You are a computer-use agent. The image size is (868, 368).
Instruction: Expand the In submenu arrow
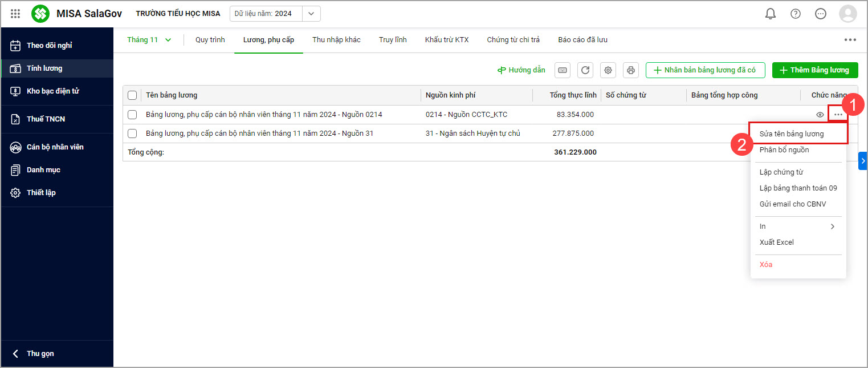(832, 227)
